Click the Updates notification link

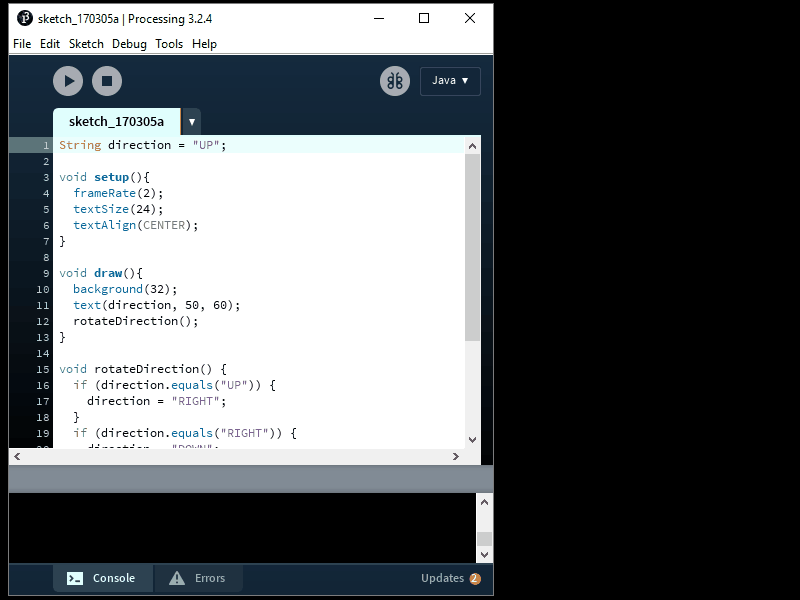click(449, 578)
